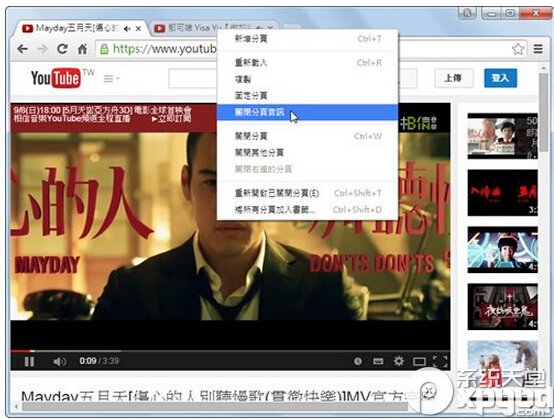
Task: Open the third suggested video thumbnail
Action: pyautogui.click(x=502, y=250)
